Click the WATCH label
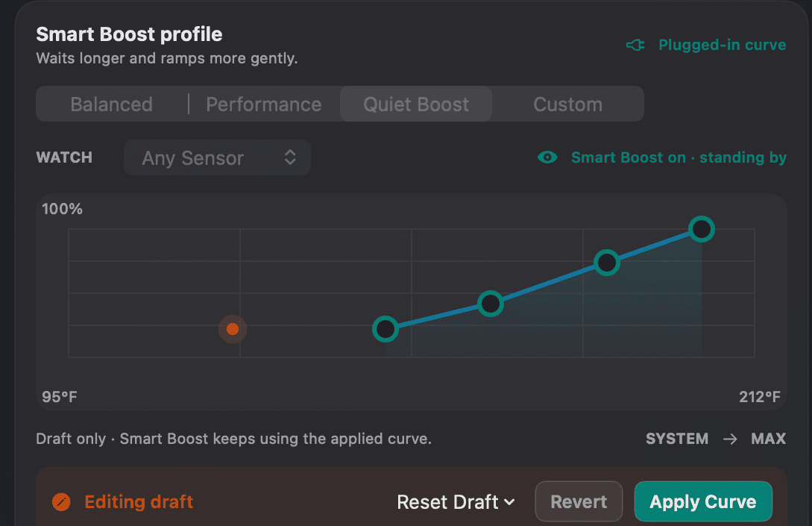This screenshot has width=812, height=526. (x=64, y=157)
